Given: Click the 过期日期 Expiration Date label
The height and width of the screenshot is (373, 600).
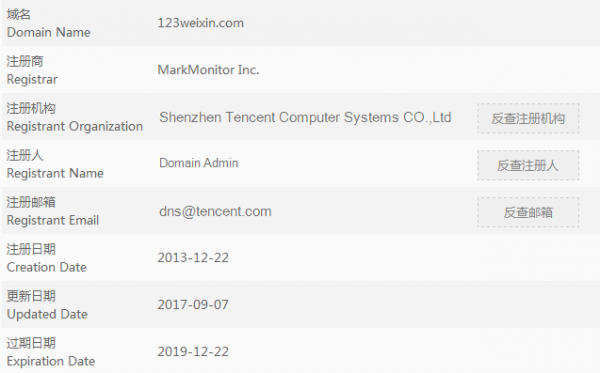Looking at the screenshot, I should (51, 352).
